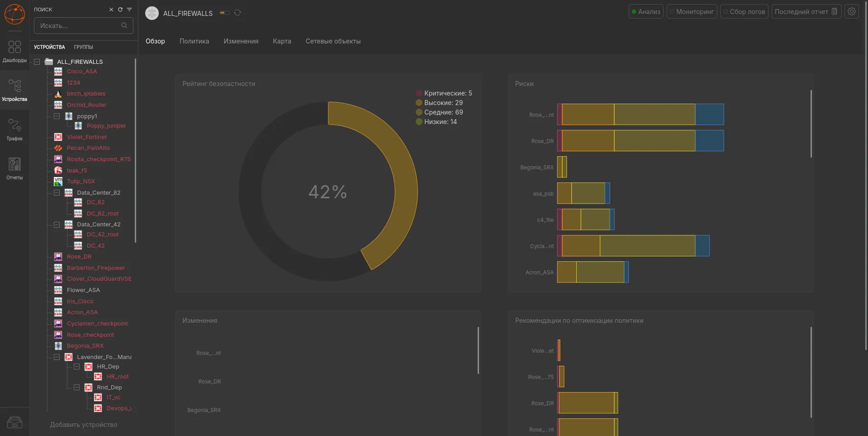Click the settings gear icon top right
This screenshot has width=868, height=436.
click(852, 12)
